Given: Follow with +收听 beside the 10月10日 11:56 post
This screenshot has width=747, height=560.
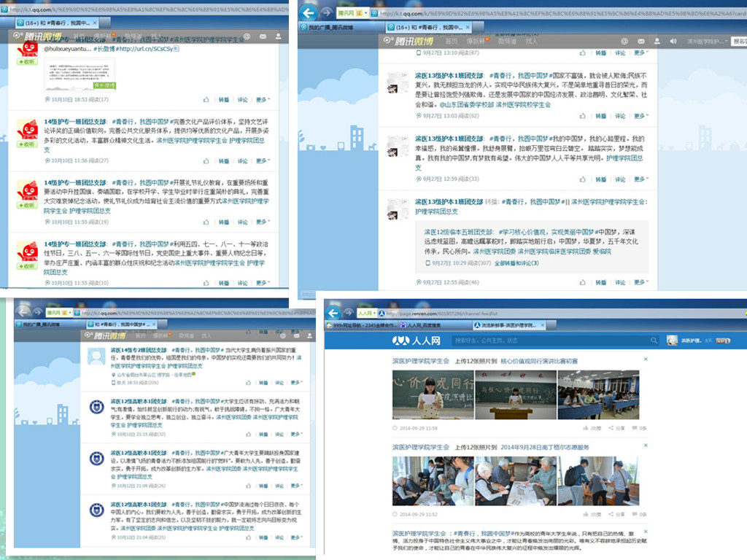Looking at the screenshot, I should [x=27, y=144].
